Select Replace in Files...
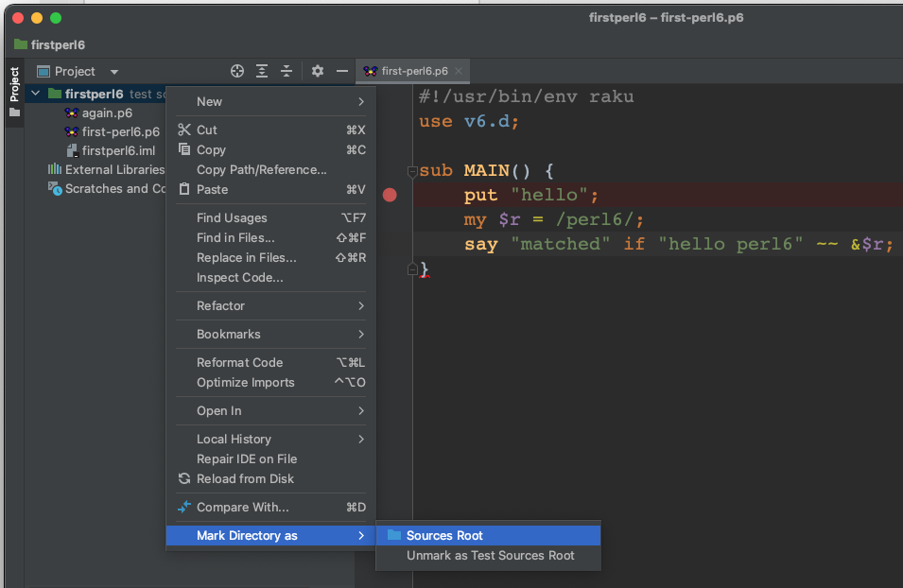The width and height of the screenshot is (903, 588). (x=270, y=257)
